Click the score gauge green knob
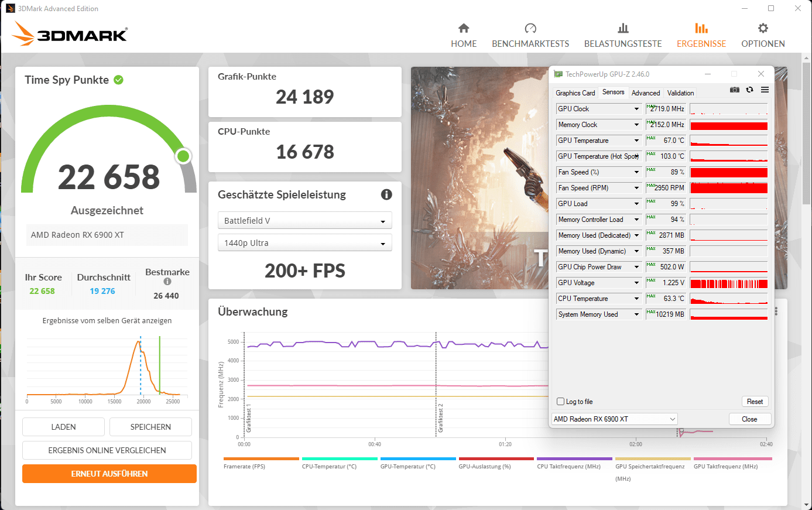Image resolution: width=812 pixels, height=510 pixels. (x=183, y=156)
